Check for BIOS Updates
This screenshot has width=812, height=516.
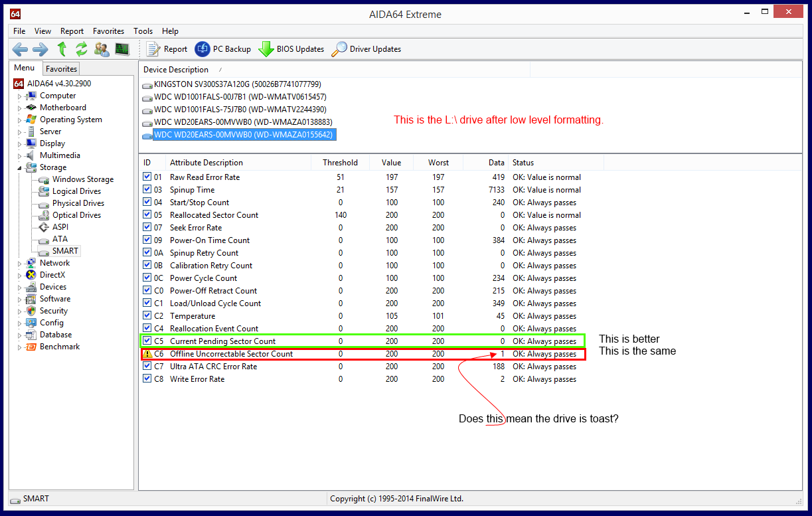point(291,48)
